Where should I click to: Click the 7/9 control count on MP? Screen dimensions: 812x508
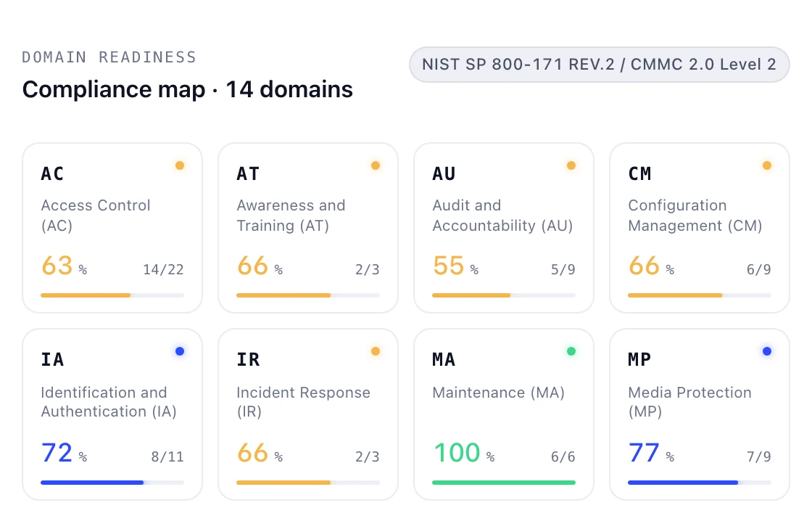[x=758, y=456]
